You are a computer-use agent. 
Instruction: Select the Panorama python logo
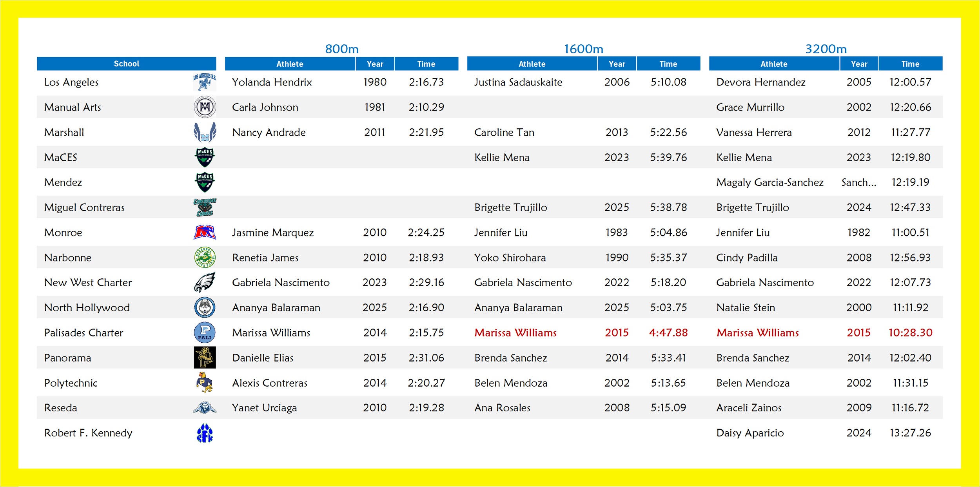click(205, 357)
